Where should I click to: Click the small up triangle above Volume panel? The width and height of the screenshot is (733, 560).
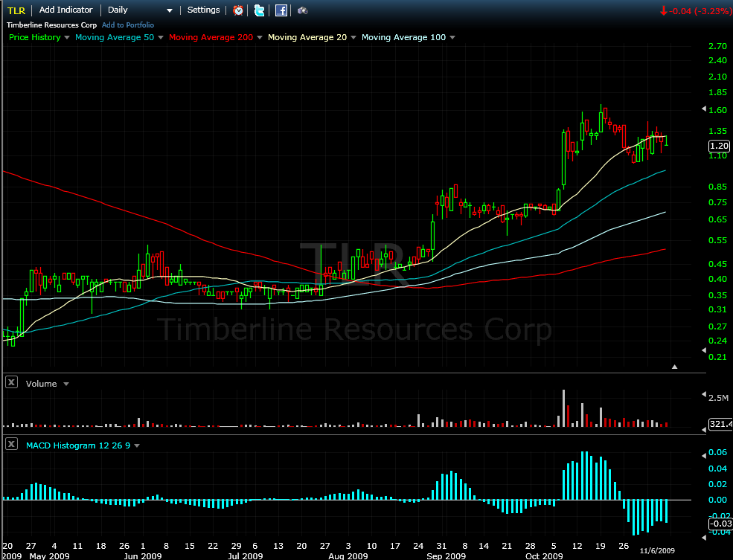pos(674,367)
